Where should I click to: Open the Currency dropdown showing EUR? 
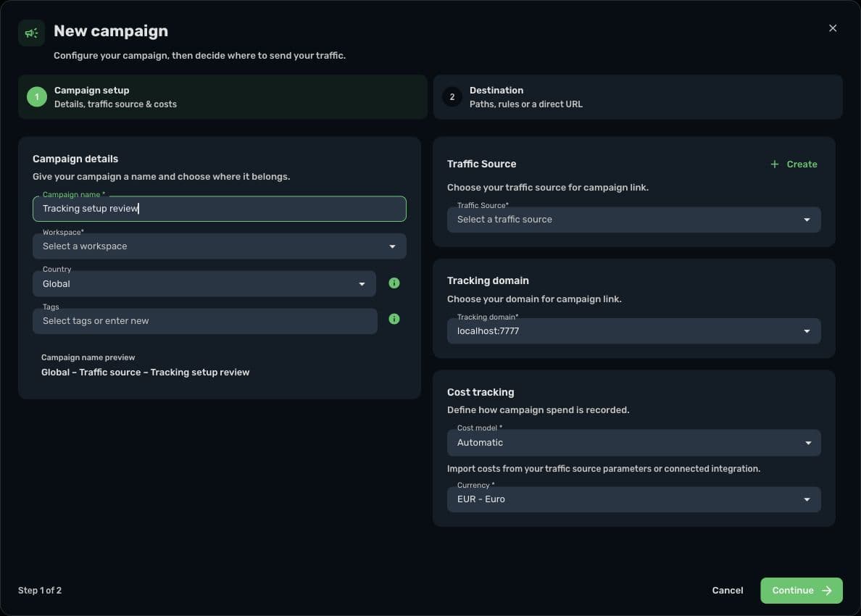click(x=633, y=499)
